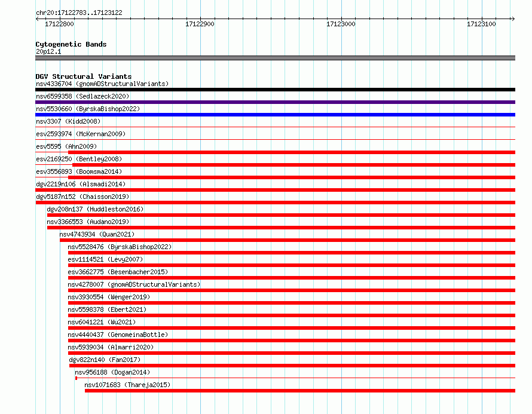Screen dimensions: 532x414
Task: Open variant esv3662775 (Besenbacher2015)
Action: point(118,272)
